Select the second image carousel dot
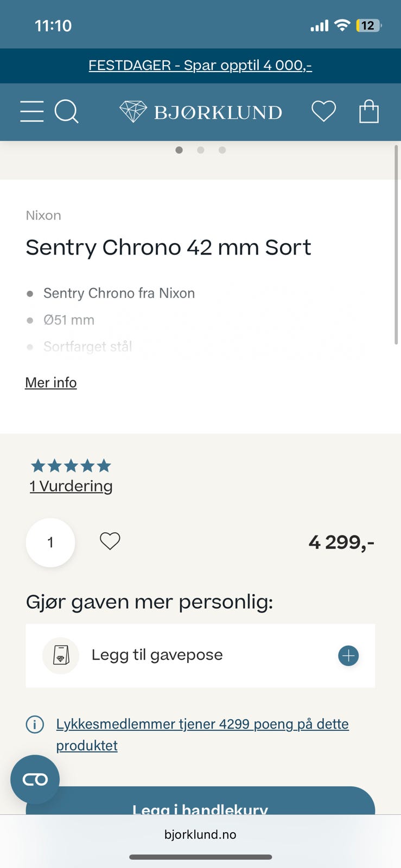The image size is (401, 868). 201,150
